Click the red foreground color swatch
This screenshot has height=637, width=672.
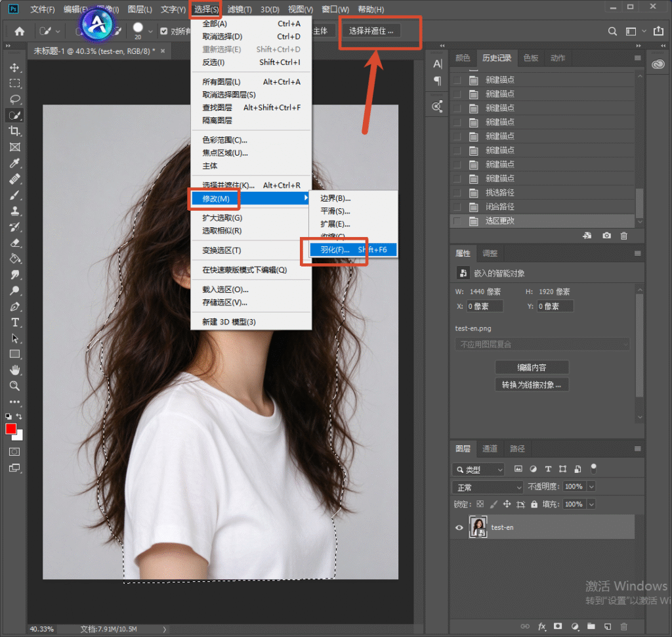click(x=10, y=429)
